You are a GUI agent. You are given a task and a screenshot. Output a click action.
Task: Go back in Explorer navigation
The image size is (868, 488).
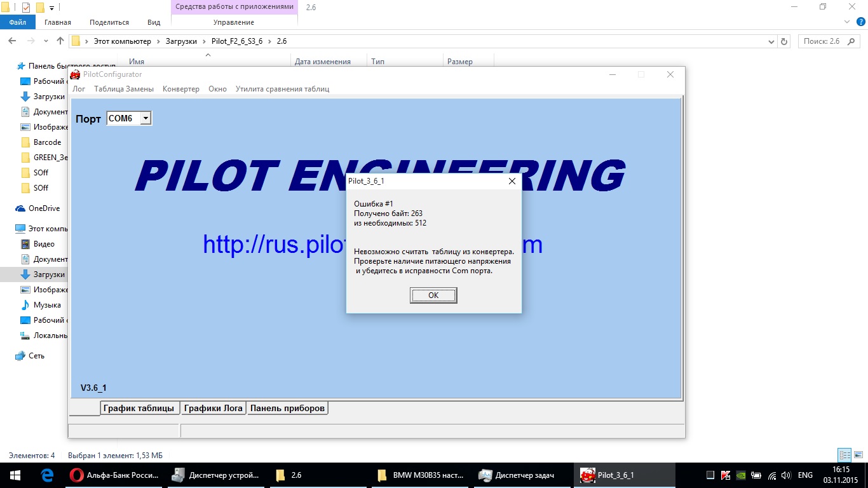pos(12,41)
